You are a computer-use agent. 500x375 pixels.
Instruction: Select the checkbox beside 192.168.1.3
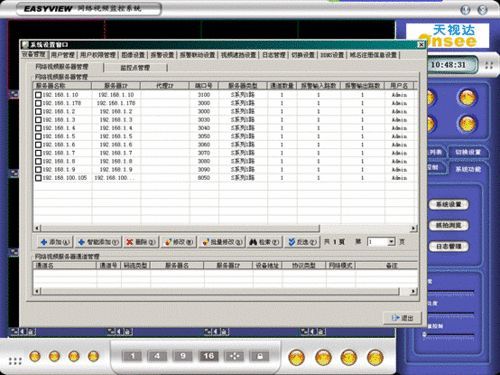tap(38, 120)
